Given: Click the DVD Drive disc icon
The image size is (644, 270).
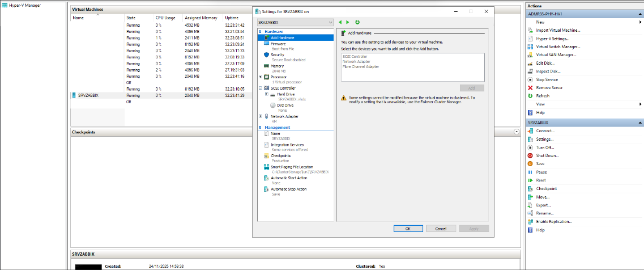Looking at the screenshot, I should (273, 106).
